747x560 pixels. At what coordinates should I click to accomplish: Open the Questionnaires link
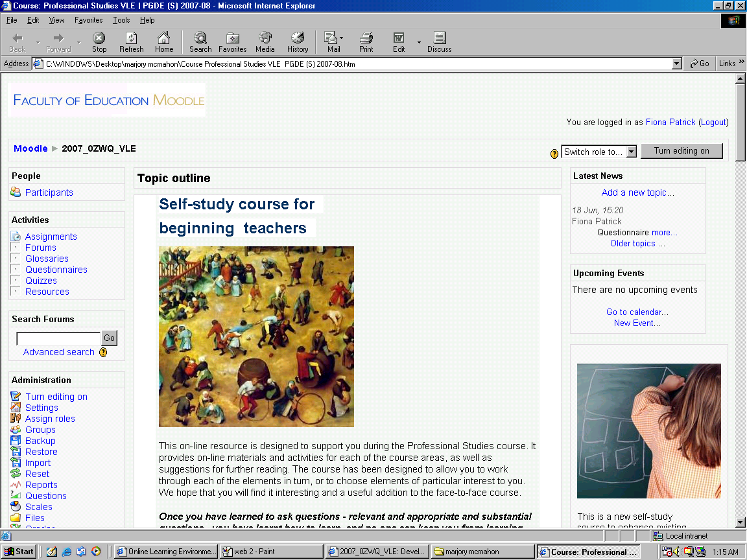point(56,270)
